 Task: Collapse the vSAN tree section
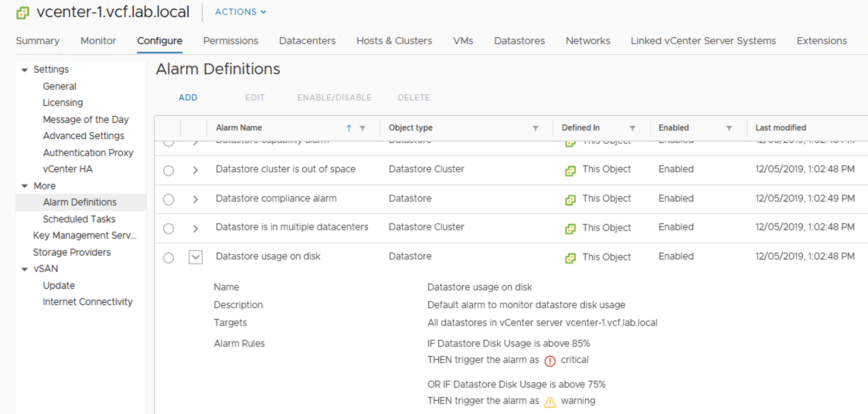pyautogui.click(x=25, y=269)
